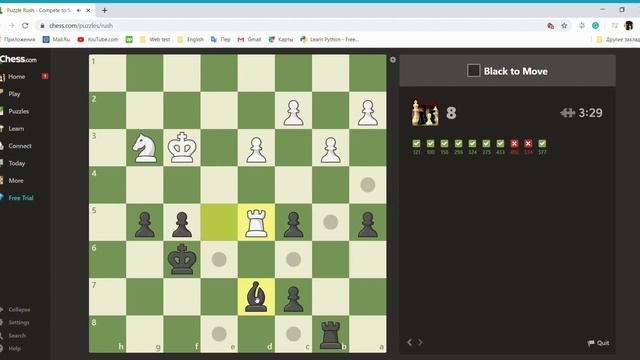Image resolution: width=640 pixels, height=360 pixels.
Task: Select the black pawn on f5
Action: click(x=182, y=224)
